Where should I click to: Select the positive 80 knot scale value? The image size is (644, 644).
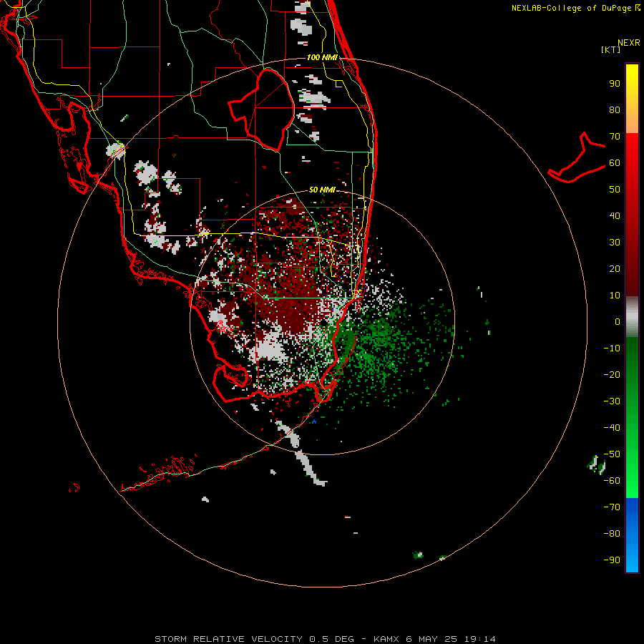coord(615,109)
